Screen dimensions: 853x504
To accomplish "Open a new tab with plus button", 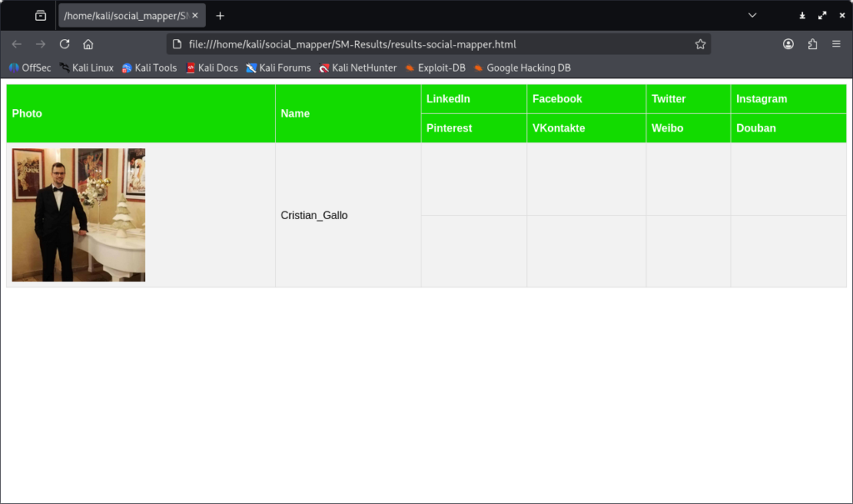I will (x=220, y=16).
